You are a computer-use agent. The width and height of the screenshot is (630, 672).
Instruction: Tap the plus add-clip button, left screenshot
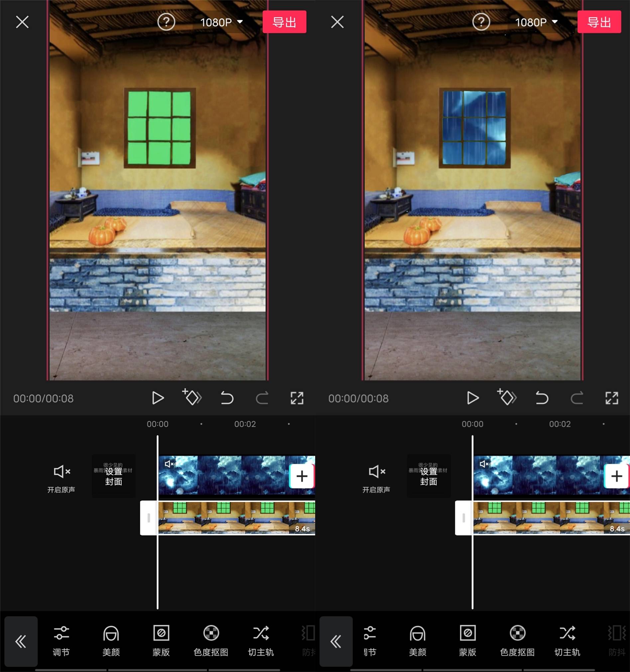[x=302, y=476]
